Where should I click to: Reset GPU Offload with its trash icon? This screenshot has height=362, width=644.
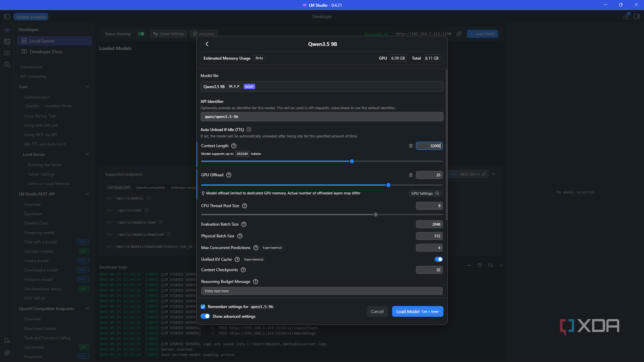tap(411, 175)
